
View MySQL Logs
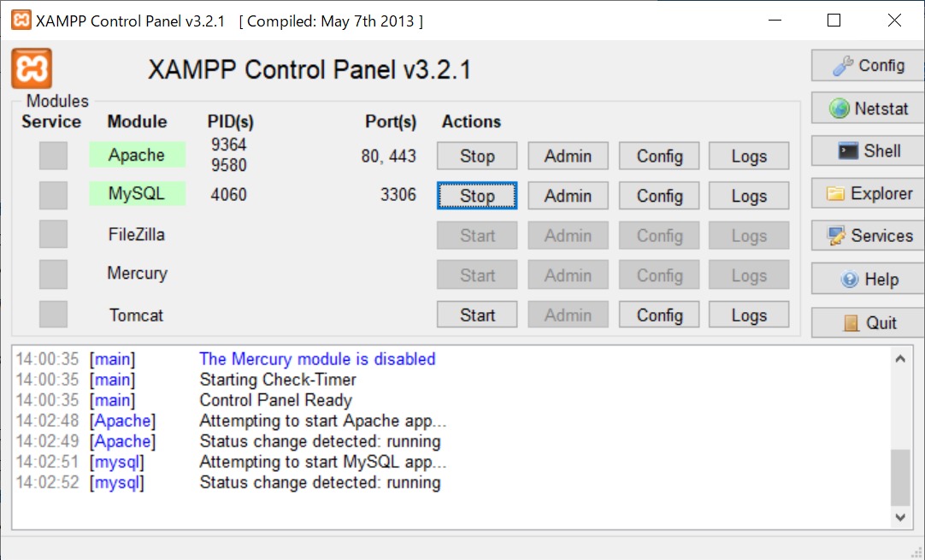coord(749,196)
